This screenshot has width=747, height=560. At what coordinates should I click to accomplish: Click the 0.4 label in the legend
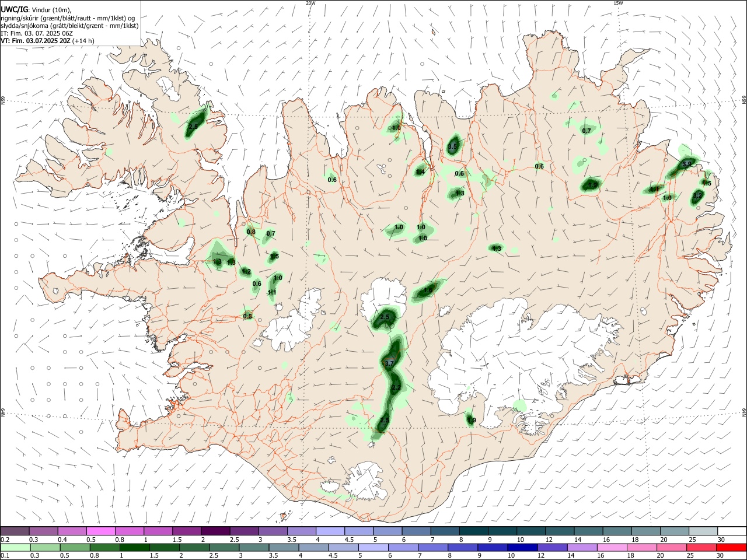pos(62,540)
